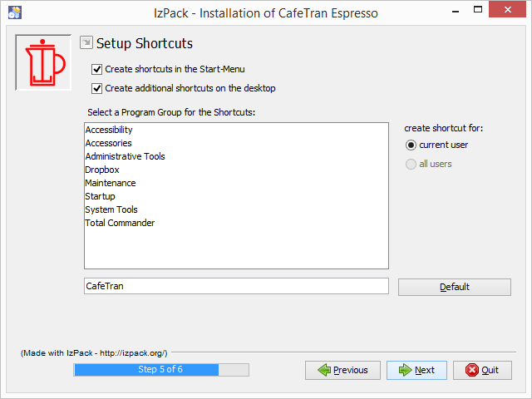Pick Dropbox in the program group list
Image resolution: width=532 pixels, height=399 pixels.
[102, 170]
